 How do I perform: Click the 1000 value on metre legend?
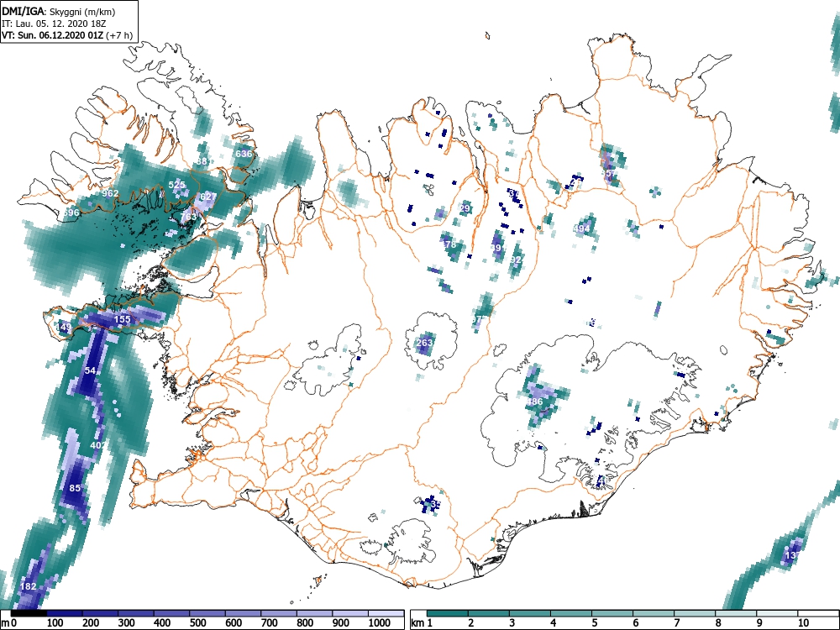(380, 623)
